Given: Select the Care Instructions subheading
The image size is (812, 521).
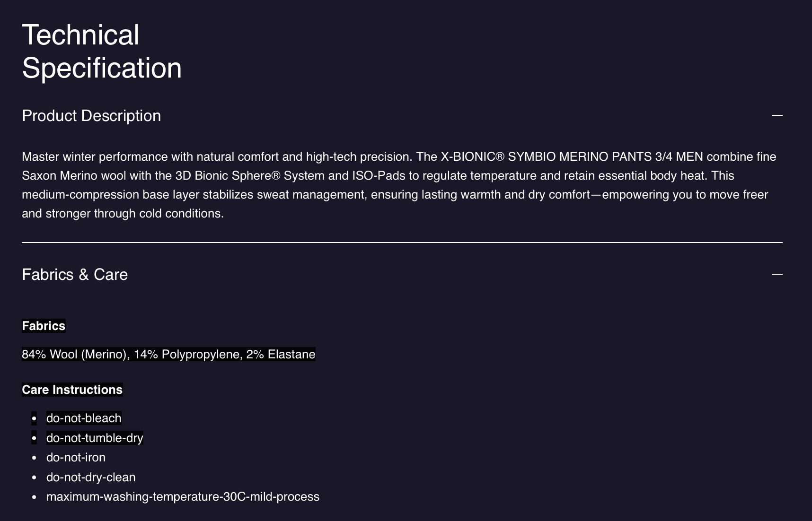Looking at the screenshot, I should click(x=72, y=390).
